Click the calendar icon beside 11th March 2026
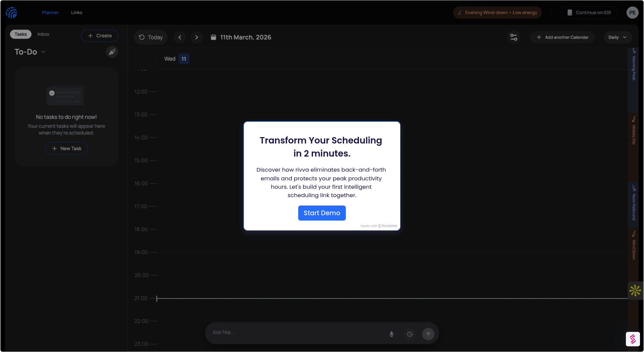 214,37
